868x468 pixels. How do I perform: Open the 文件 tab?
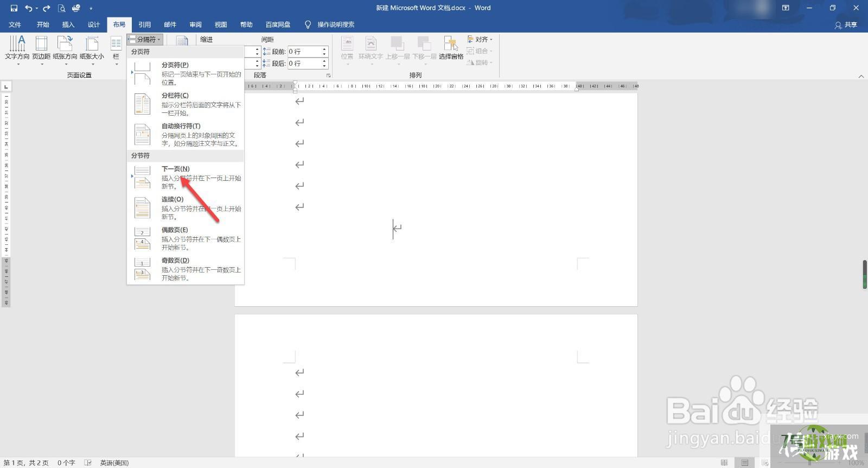point(15,24)
